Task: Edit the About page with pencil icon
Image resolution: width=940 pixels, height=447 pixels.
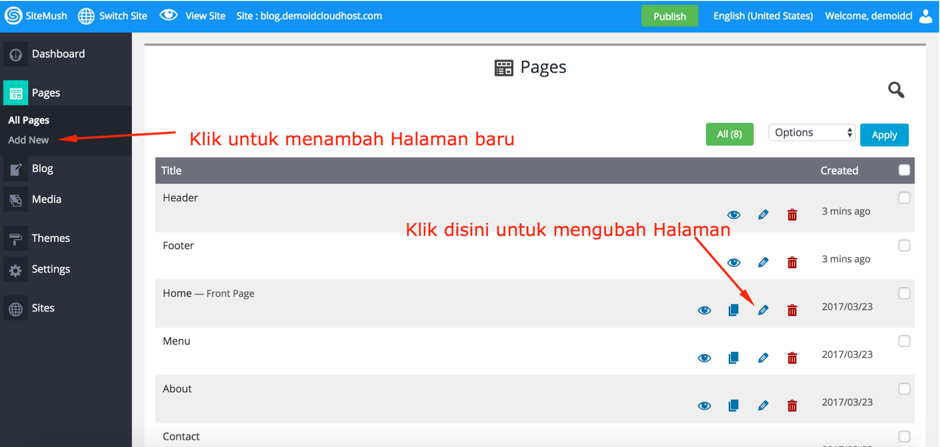Action: [763, 406]
